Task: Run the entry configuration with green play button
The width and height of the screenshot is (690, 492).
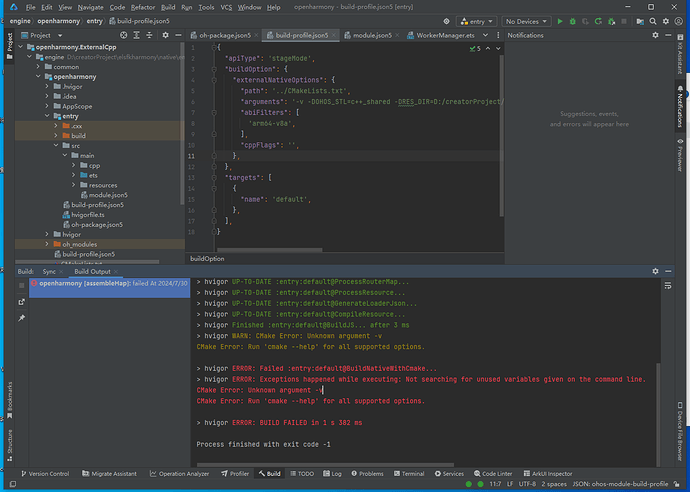Action: click(559, 21)
